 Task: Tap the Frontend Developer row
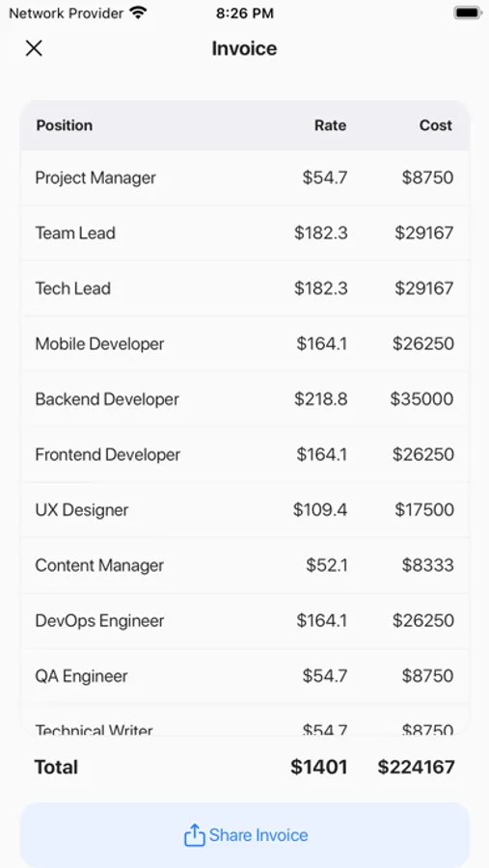click(x=245, y=454)
